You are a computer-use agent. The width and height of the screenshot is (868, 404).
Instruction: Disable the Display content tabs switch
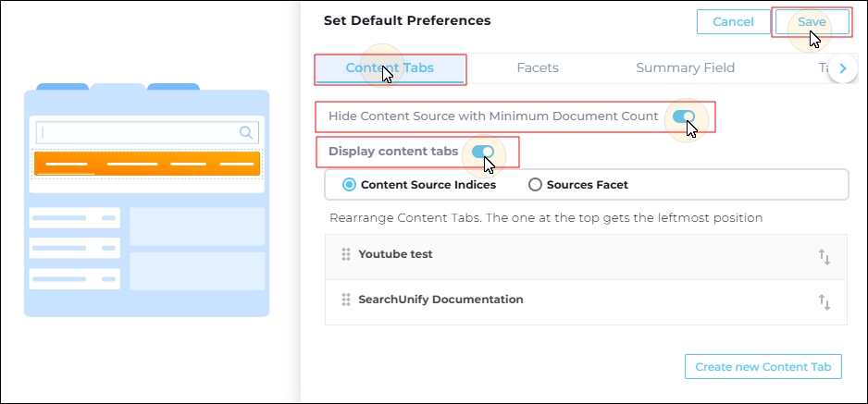(483, 152)
